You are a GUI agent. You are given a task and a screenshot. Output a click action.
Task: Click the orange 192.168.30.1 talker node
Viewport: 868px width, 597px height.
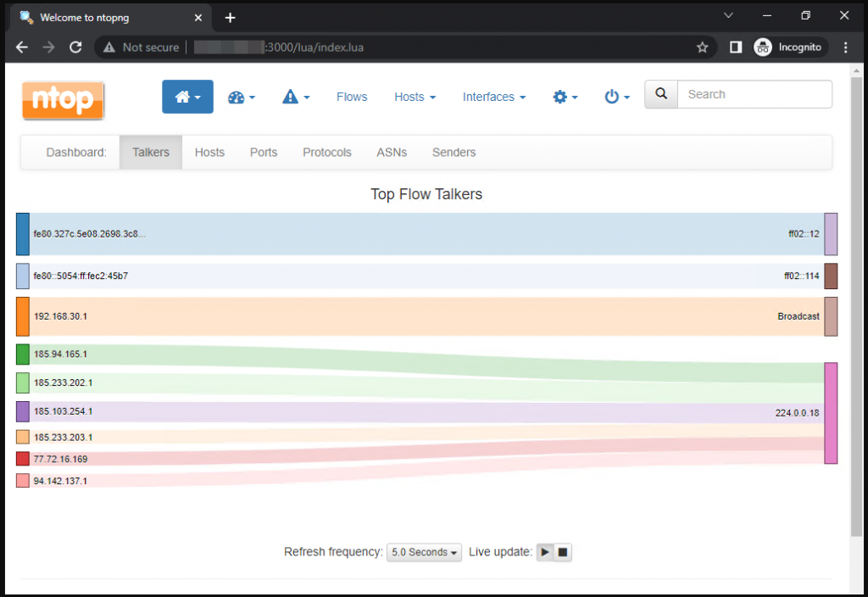click(x=23, y=316)
